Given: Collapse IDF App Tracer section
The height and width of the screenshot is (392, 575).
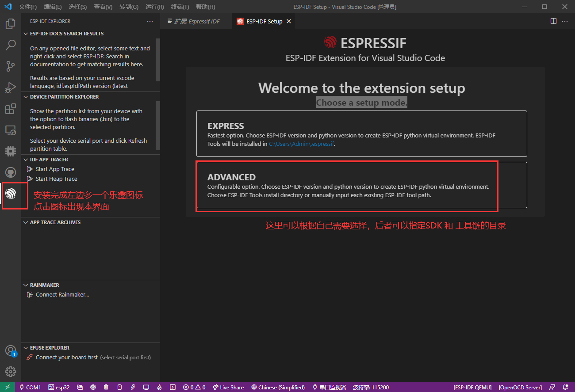Looking at the screenshot, I should (x=91, y=160).
